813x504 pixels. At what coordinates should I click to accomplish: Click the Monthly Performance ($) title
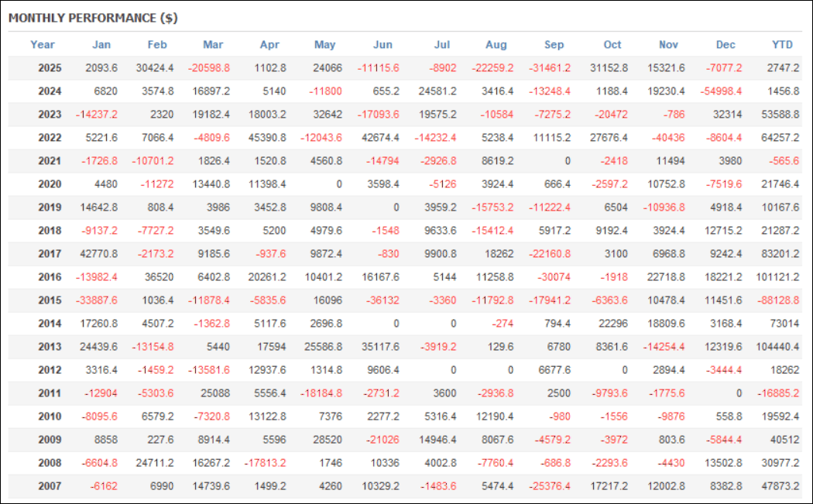tap(93, 17)
